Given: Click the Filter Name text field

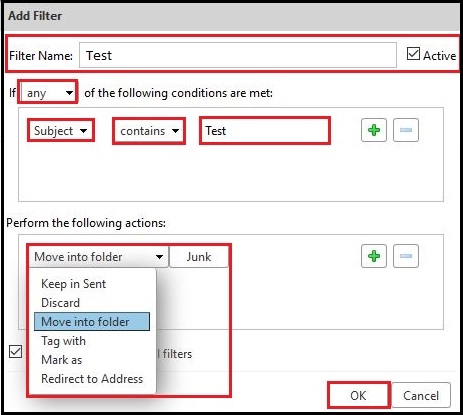Looking at the screenshot, I should [238, 55].
